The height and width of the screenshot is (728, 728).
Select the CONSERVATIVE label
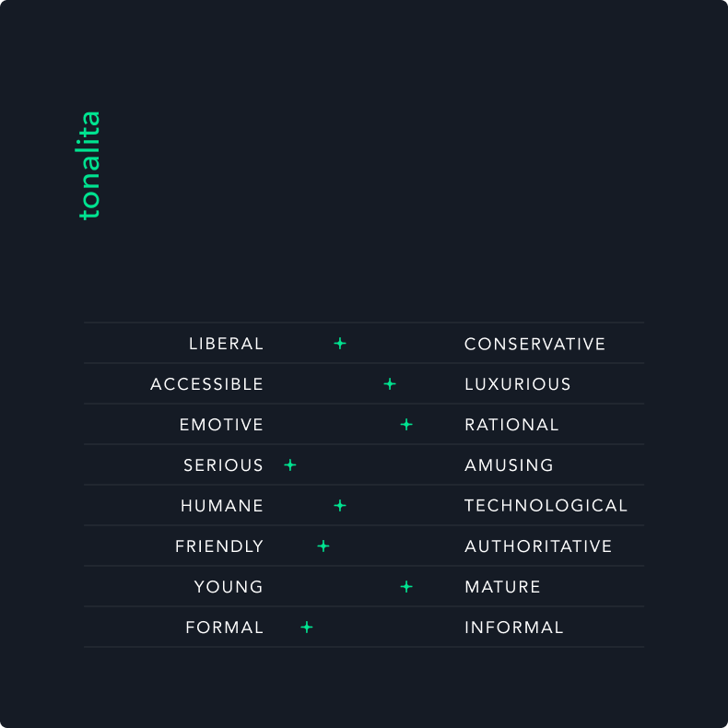coord(534,344)
